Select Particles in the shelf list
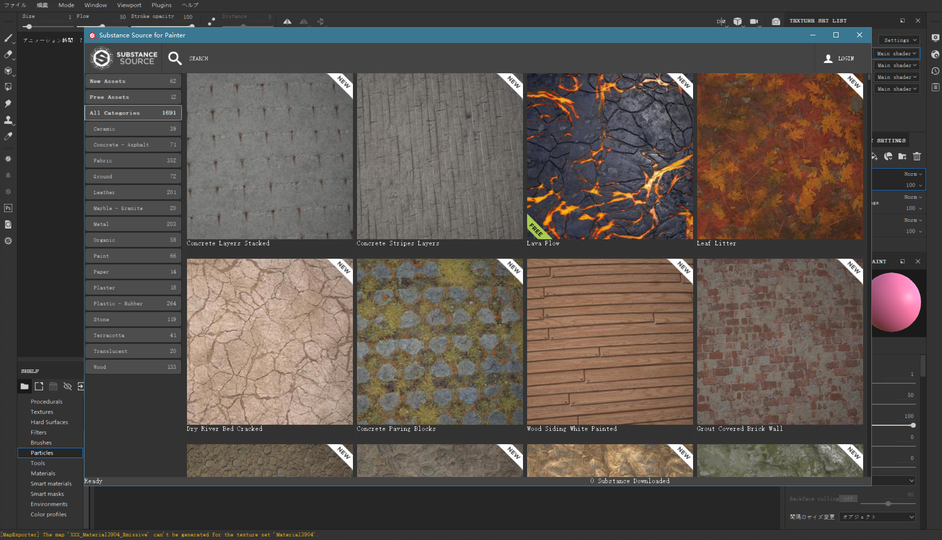942x540 pixels. point(50,453)
